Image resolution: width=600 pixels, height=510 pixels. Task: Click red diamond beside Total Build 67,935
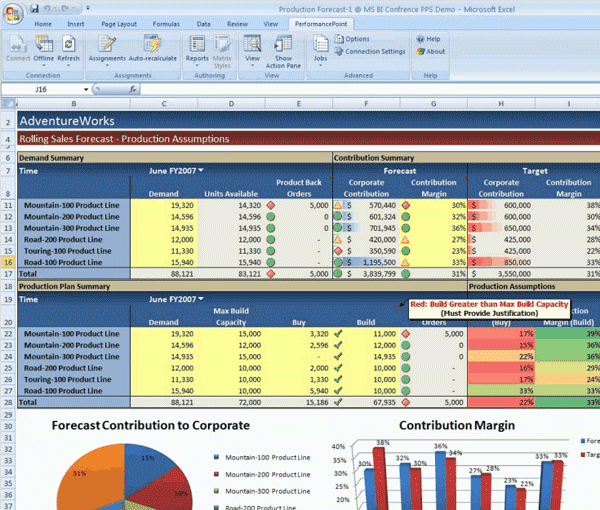[x=406, y=402]
